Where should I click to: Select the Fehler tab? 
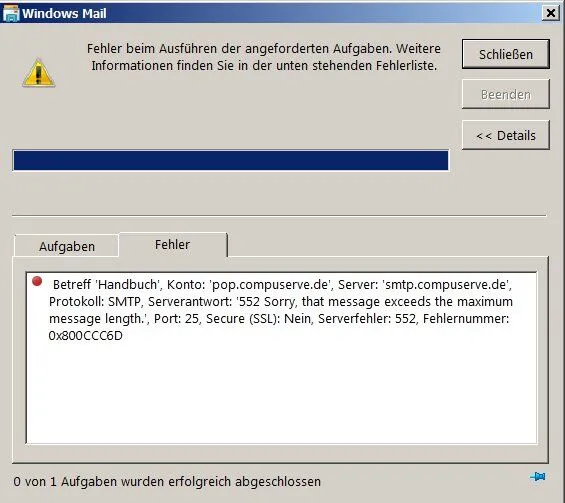coord(173,245)
